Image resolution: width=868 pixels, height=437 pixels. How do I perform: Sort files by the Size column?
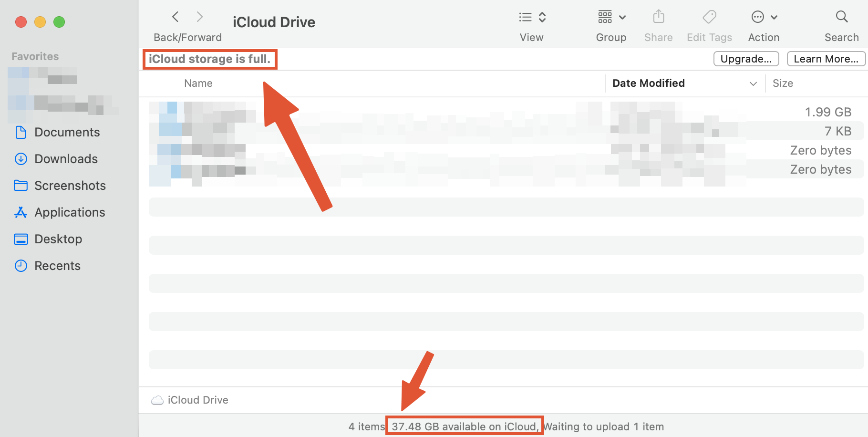[783, 83]
